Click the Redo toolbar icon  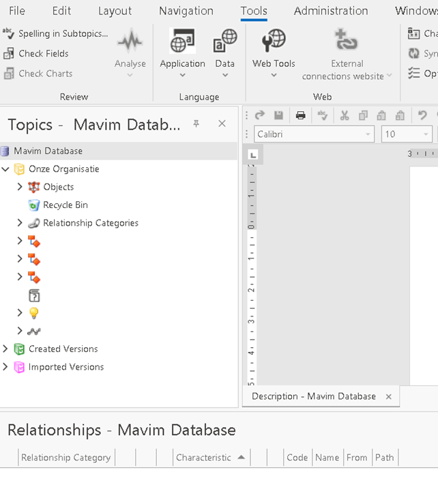[x=259, y=115]
